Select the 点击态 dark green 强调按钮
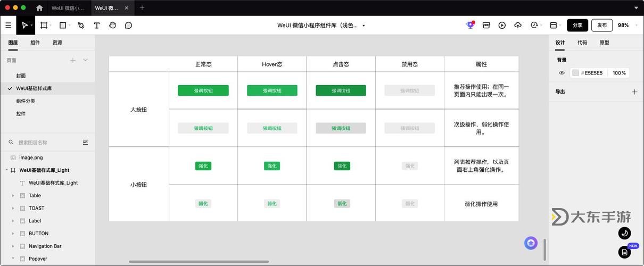 [341, 90]
